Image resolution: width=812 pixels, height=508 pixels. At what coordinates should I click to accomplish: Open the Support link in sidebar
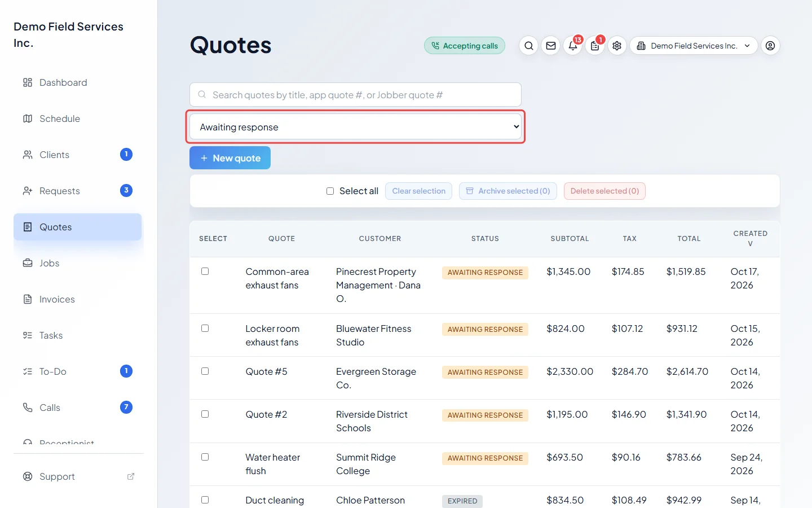pyautogui.click(x=78, y=476)
